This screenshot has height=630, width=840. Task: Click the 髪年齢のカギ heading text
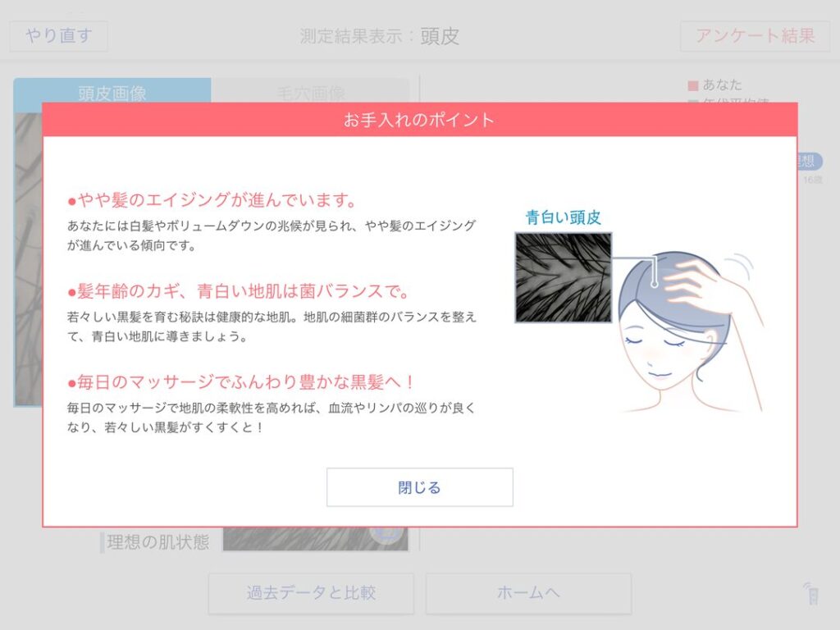pos(239,291)
